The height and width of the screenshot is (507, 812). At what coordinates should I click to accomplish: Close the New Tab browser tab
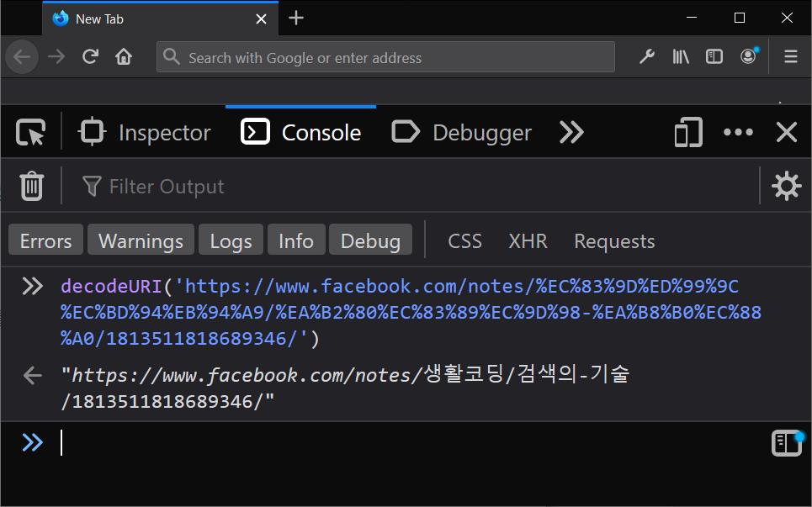point(262,19)
